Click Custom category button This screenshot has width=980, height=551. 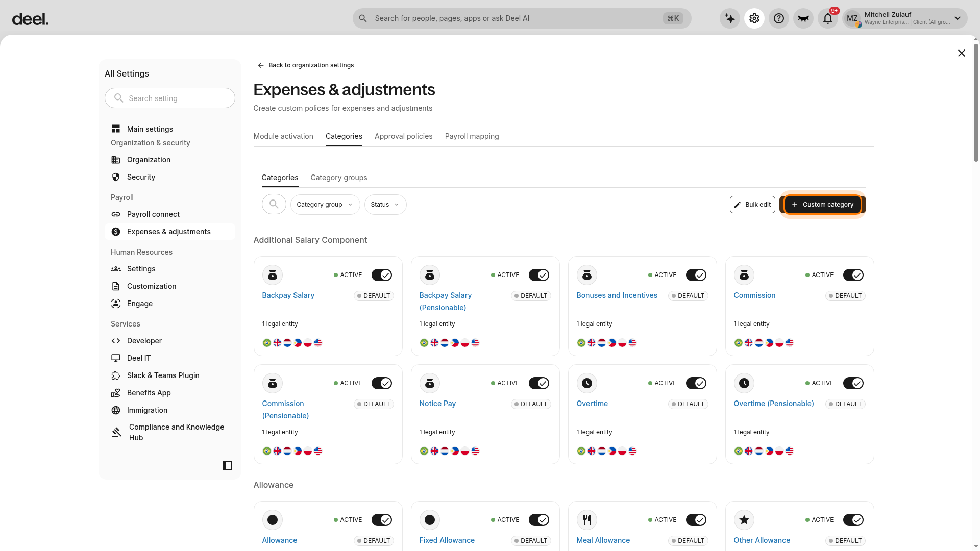[x=823, y=205]
